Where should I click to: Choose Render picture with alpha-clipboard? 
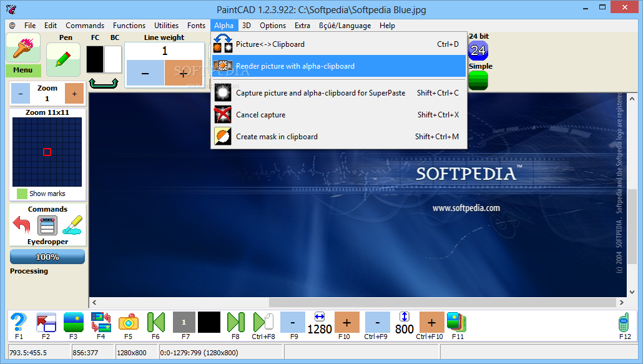[339, 66]
